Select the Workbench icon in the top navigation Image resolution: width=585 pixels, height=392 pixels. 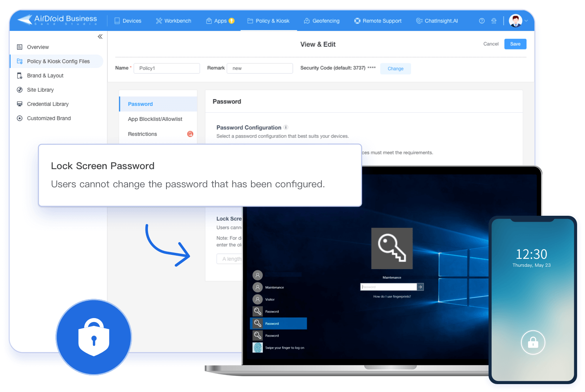point(160,21)
